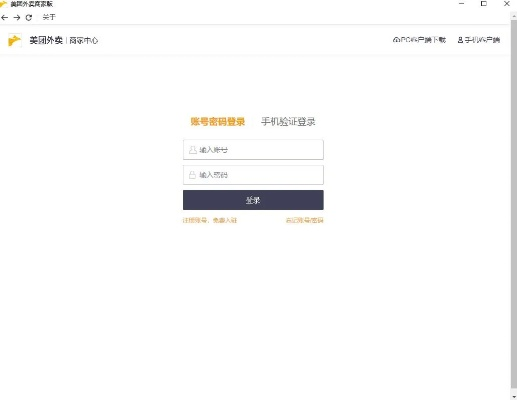Click the app icon in title bar
517x400 pixels.
tap(4, 4)
